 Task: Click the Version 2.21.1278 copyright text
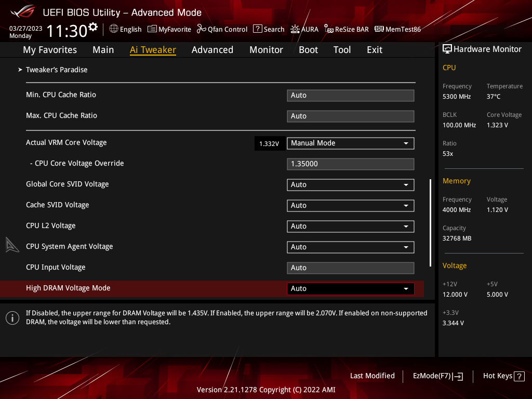coord(266,390)
